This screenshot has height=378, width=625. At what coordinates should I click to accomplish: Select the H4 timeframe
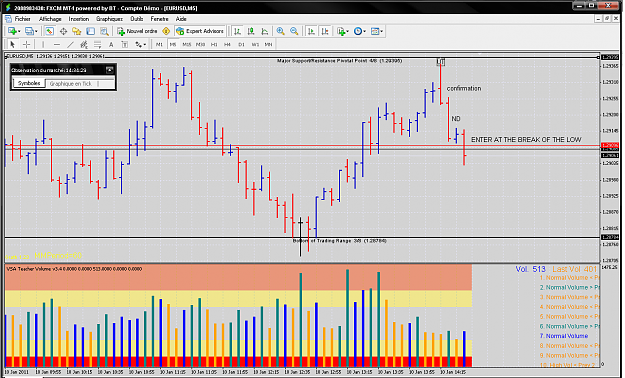pos(227,45)
